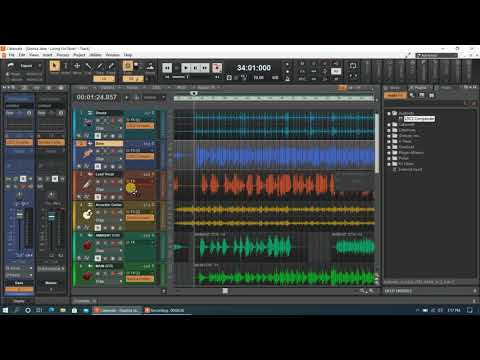
Task: Rewind to start transport button
Action: 167,68
